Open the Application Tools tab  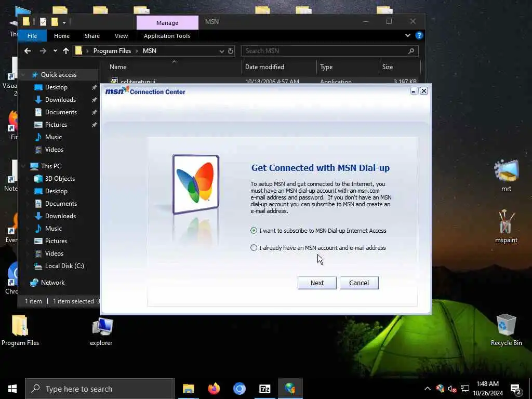tap(167, 36)
